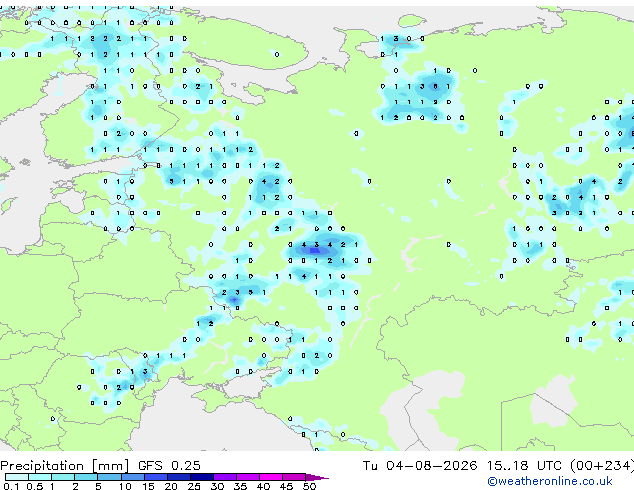Click the "45" legend tick label
The width and height of the screenshot is (634, 490).
tap(286, 486)
